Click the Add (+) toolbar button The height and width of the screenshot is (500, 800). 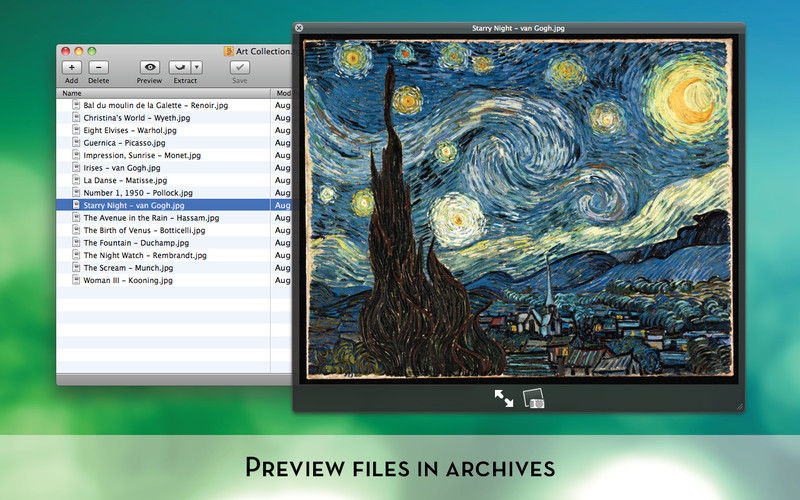71,67
